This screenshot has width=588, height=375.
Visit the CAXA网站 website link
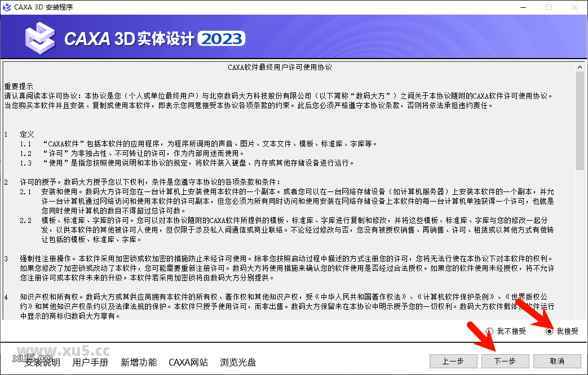188,363
